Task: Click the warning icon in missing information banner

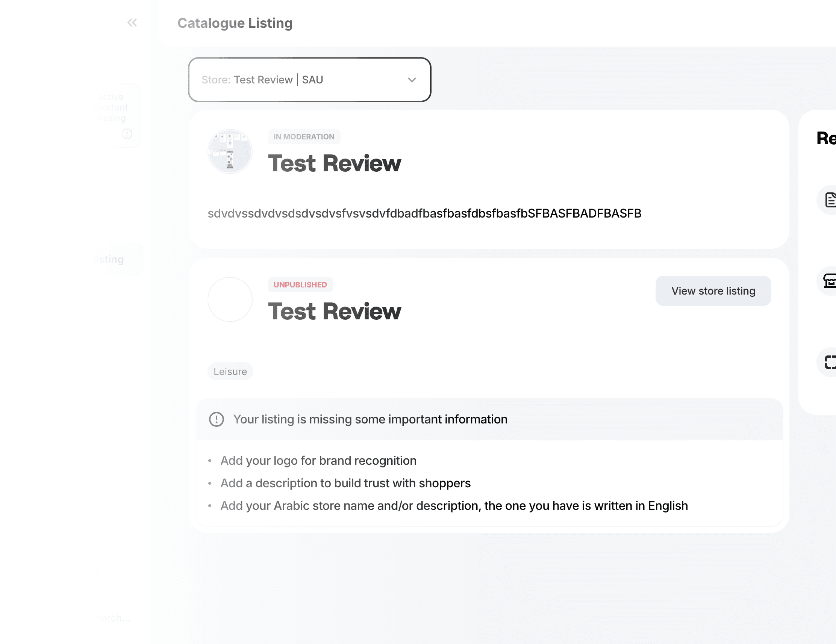Action: click(216, 419)
